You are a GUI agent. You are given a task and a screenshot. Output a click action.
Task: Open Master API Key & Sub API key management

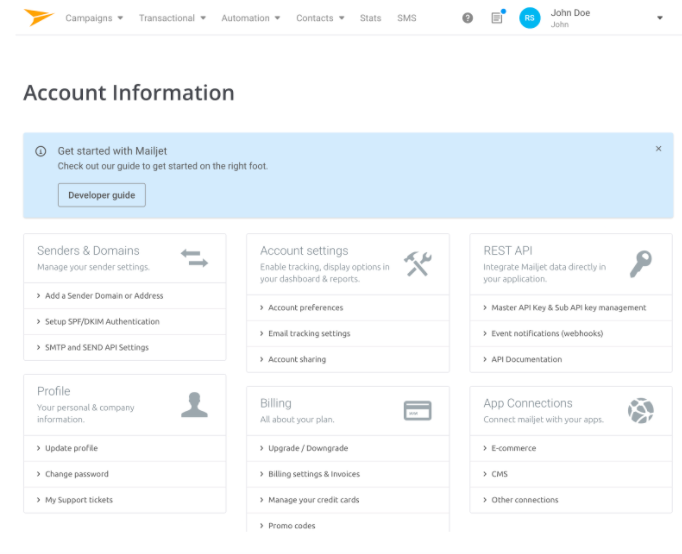(x=568, y=308)
